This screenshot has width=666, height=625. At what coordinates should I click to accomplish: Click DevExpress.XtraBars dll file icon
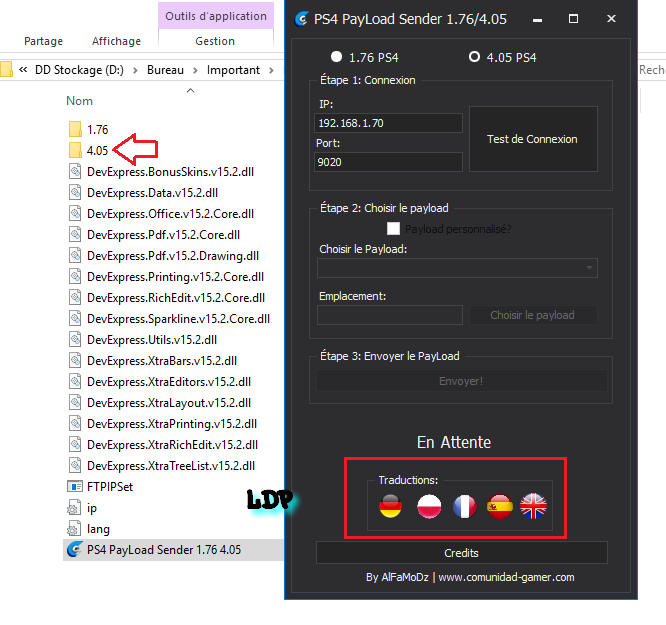(x=75, y=361)
